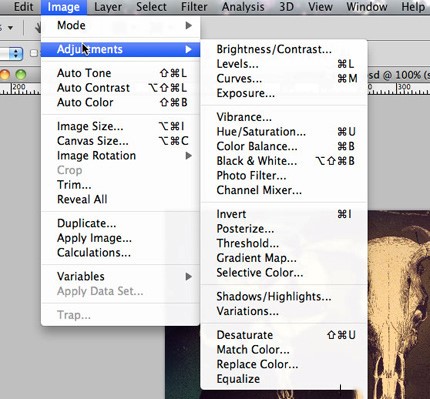Open Image Size dialog
430x399 pixels.
point(121,126)
